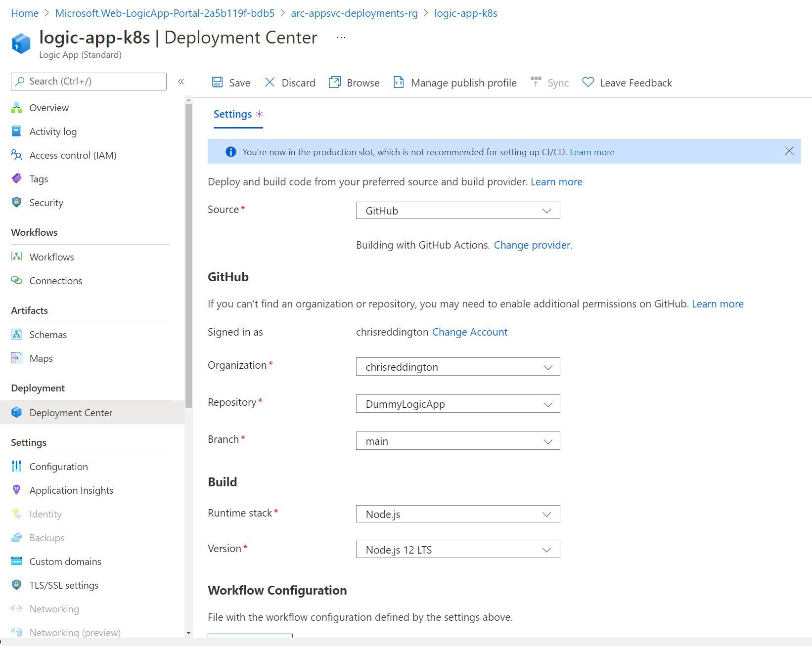Viewport: 812px width, 646px height.
Task: Click the Access control (IAM) icon
Action: [17, 155]
